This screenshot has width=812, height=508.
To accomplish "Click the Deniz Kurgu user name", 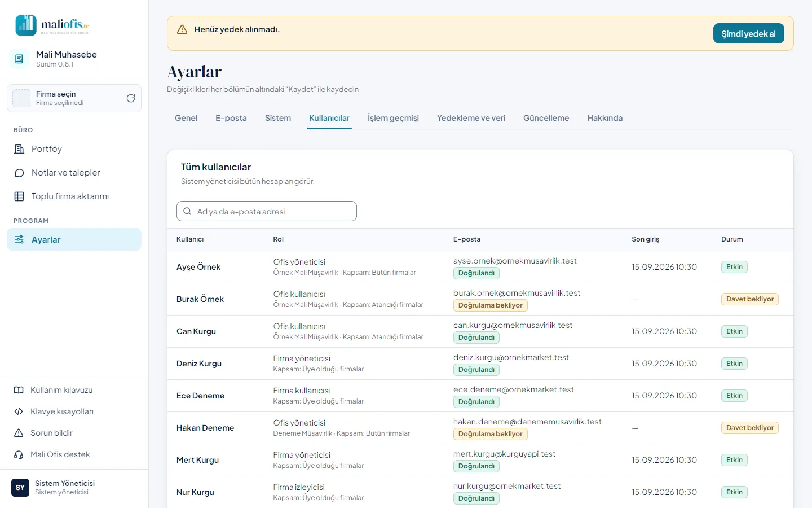I will (x=199, y=364).
